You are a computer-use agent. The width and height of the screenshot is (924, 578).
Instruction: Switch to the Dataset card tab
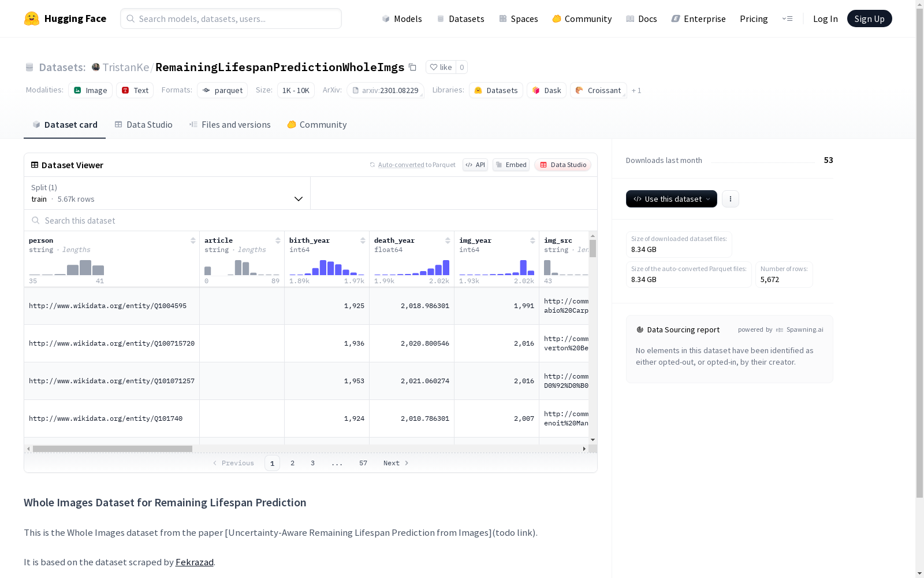[x=65, y=125]
